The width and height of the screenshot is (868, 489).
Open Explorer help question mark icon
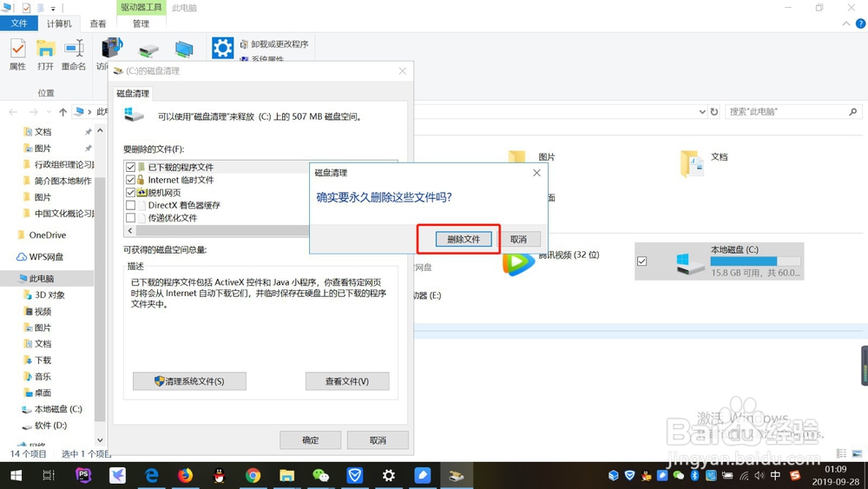tap(861, 23)
